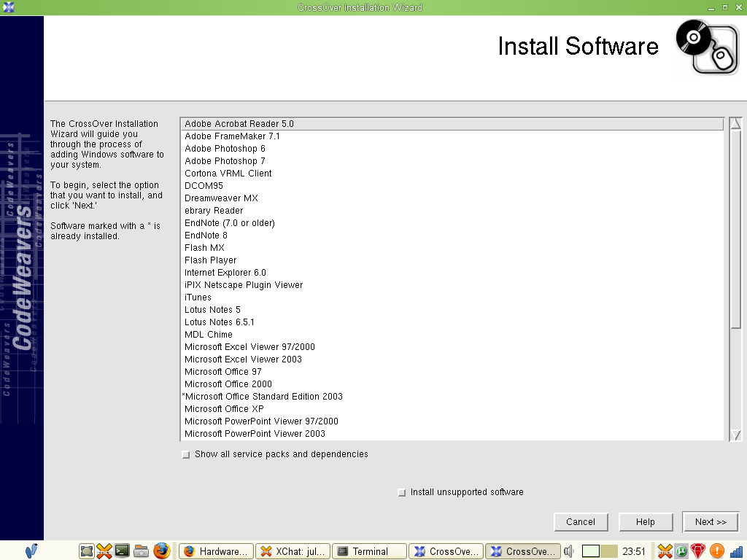Select Microsoft Office XP

pos(452,408)
